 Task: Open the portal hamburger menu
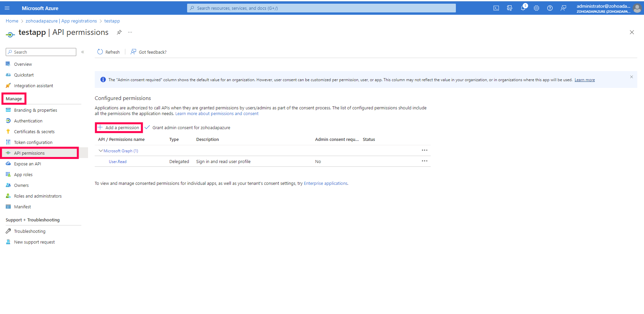tap(7, 8)
